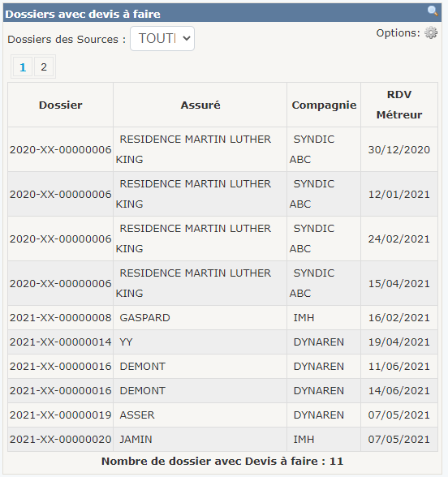Go to page 2 of results
This screenshot has height=477, width=448.
[x=44, y=67]
